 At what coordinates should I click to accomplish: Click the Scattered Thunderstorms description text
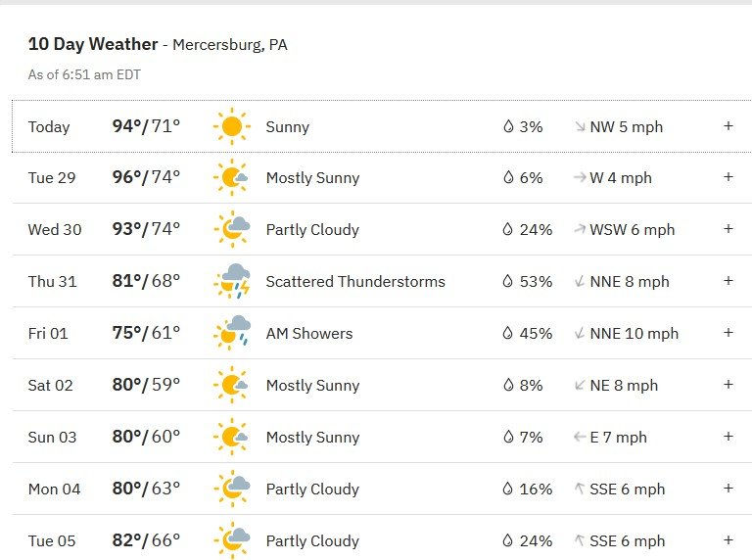pos(355,281)
